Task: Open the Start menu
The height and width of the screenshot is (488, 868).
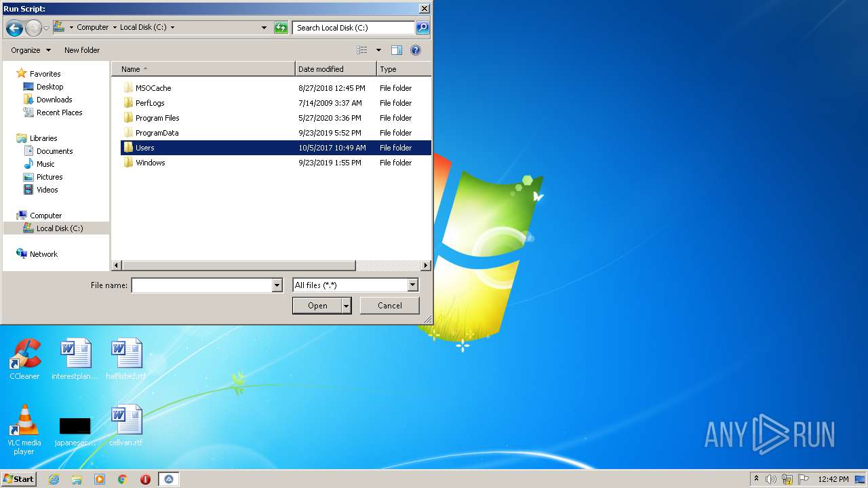Action: [x=19, y=479]
